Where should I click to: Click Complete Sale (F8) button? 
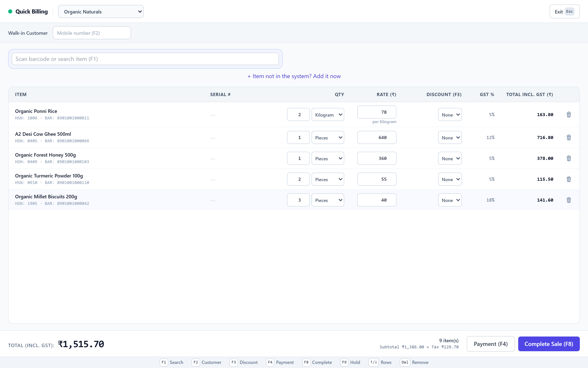pos(549,344)
